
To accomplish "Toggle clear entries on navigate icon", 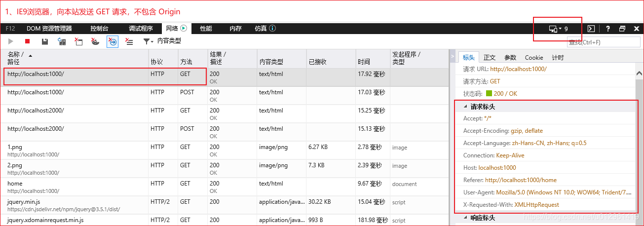I will coord(113,42).
